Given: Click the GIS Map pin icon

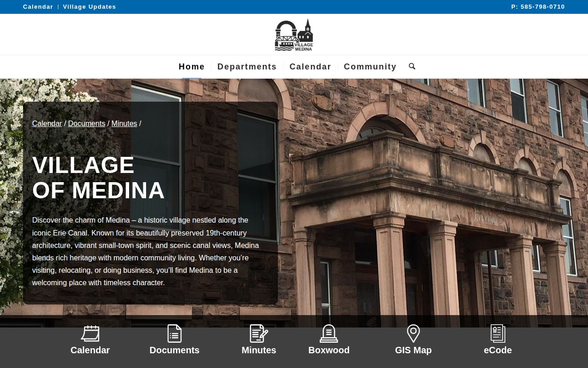Looking at the screenshot, I should pos(413,333).
